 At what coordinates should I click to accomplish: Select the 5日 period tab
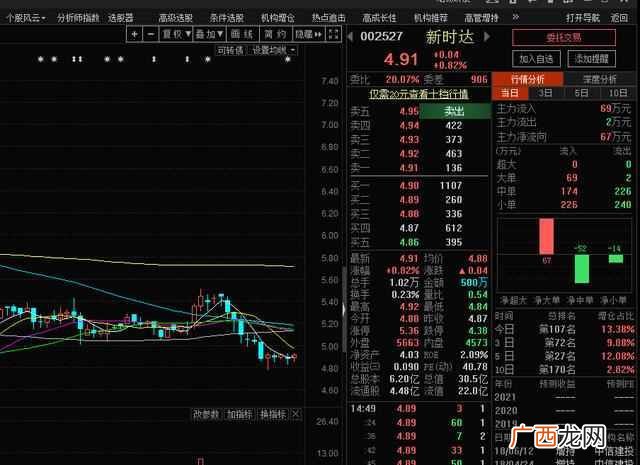(x=581, y=93)
